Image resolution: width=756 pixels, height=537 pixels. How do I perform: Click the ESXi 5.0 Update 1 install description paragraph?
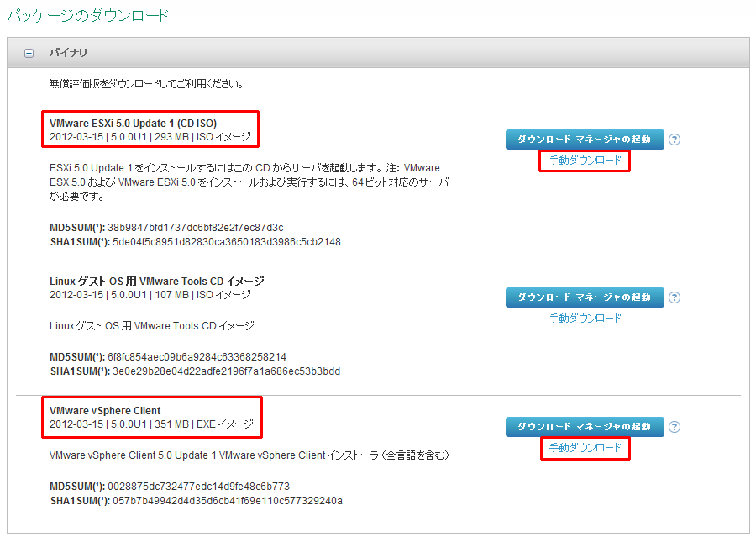(249, 182)
